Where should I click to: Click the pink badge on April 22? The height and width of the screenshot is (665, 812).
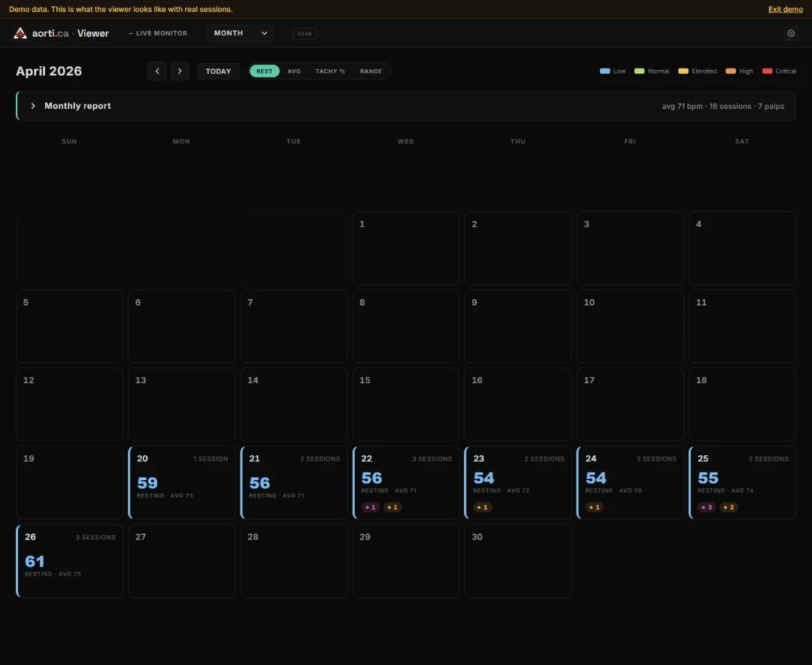click(370, 507)
